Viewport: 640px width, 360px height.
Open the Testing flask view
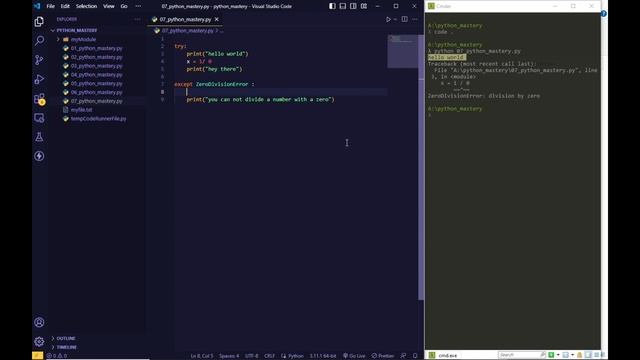coord(39,137)
